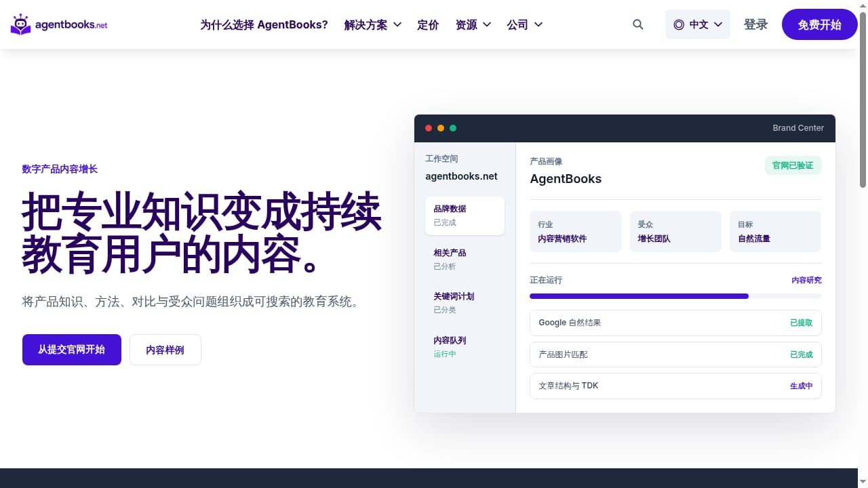The height and width of the screenshot is (488, 868).
Task: Click the agentbooks.net workspace name
Action: [461, 176]
